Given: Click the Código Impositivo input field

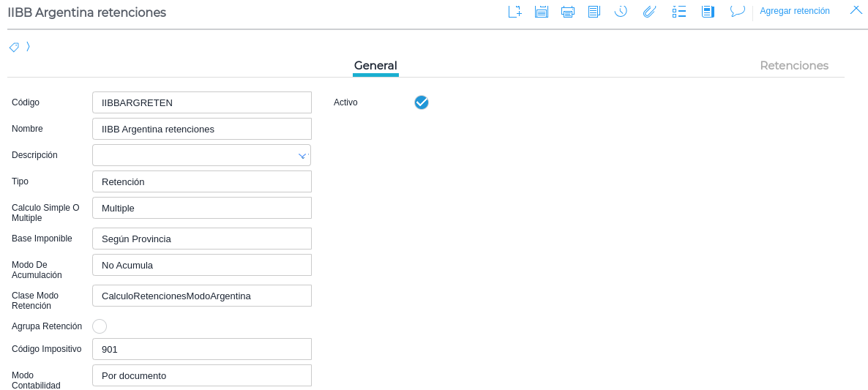Looking at the screenshot, I should [x=202, y=349].
